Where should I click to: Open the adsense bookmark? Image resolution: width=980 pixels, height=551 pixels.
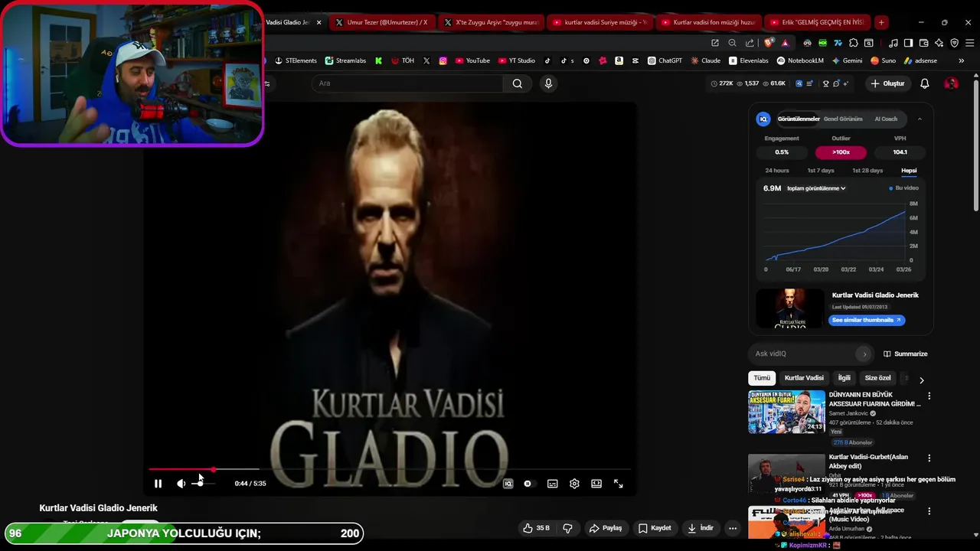920,60
